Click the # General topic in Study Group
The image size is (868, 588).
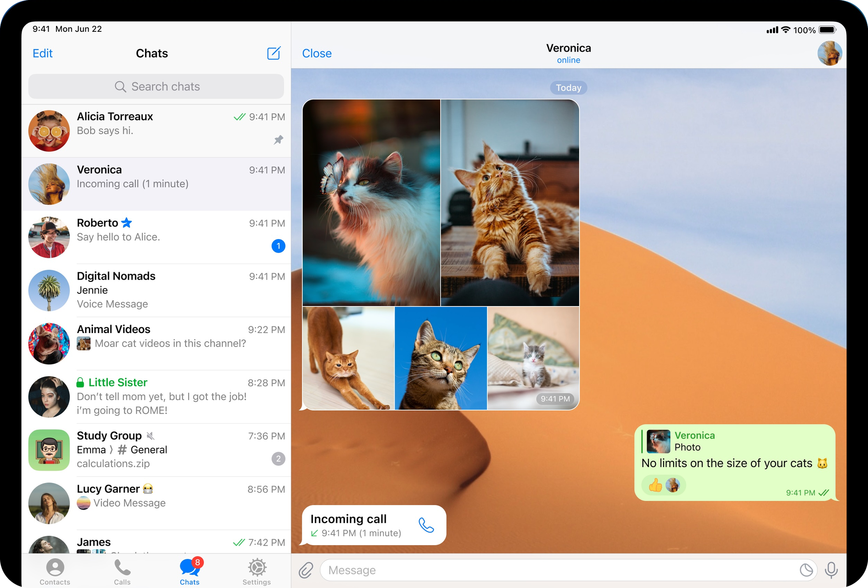coord(143,450)
